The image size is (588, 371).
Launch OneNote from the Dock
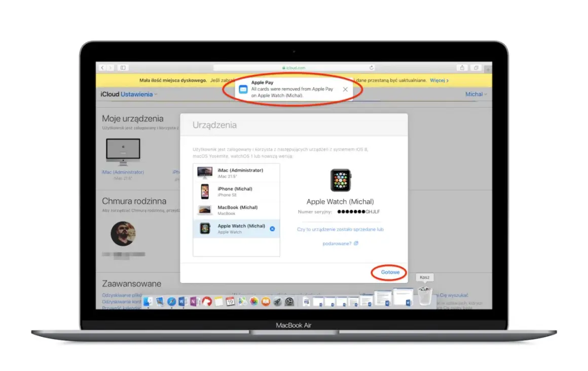pyautogui.click(x=195, y=301)
